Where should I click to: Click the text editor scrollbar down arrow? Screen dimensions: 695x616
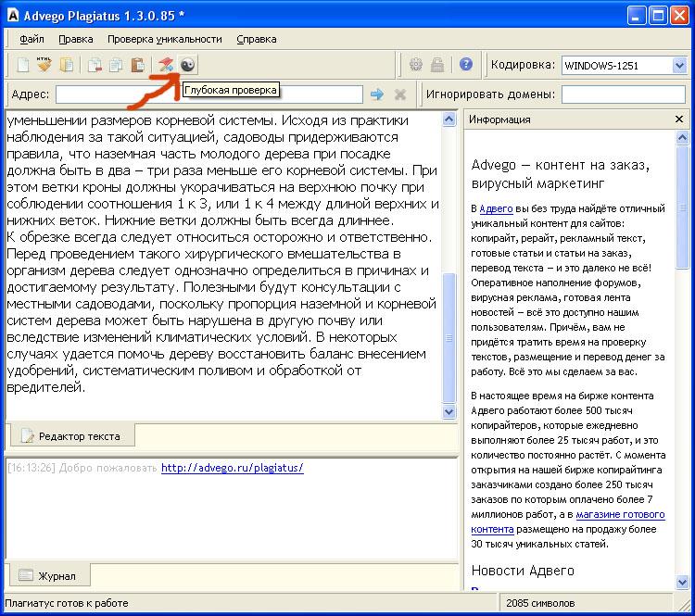coord(449,411)
